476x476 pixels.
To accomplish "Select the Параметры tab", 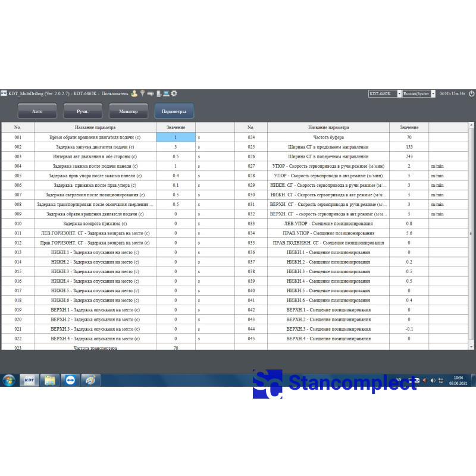I will click(174, 111).
